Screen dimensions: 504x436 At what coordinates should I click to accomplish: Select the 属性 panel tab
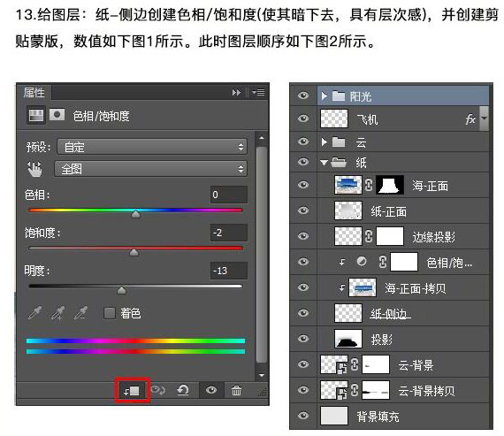[34, 93]
